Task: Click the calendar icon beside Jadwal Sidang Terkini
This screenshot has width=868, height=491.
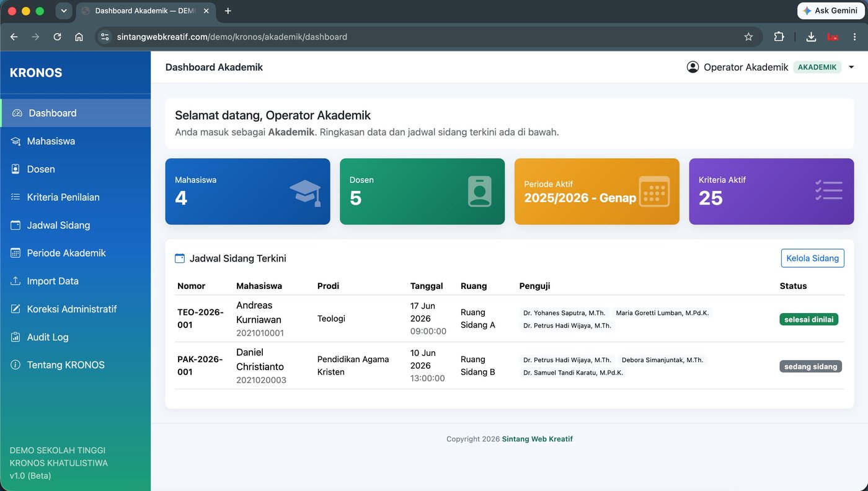Action: tap(180, 259)
